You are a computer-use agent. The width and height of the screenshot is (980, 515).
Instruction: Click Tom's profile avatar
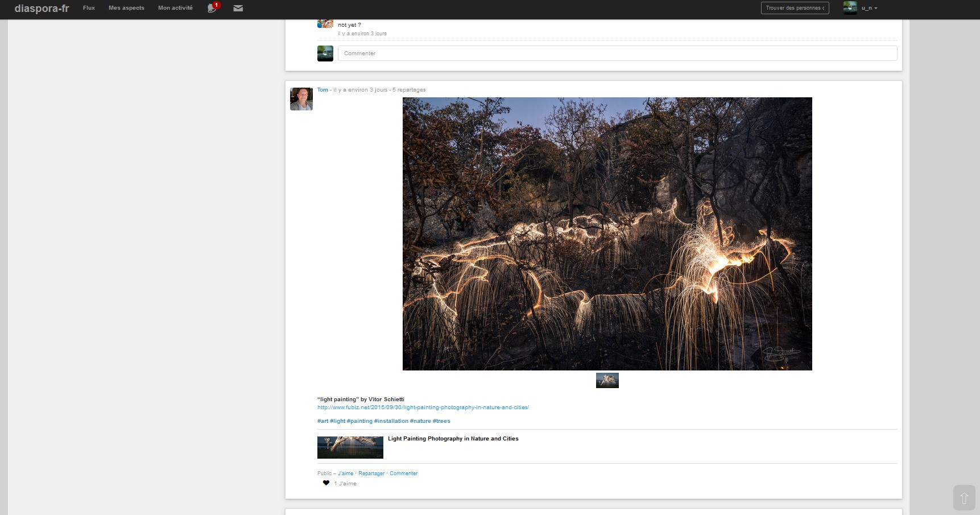(301, 99)
